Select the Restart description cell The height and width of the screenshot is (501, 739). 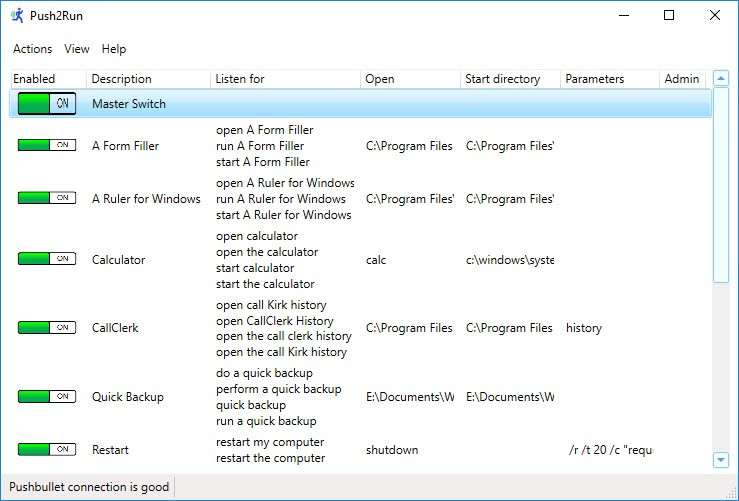coord(110,450)
